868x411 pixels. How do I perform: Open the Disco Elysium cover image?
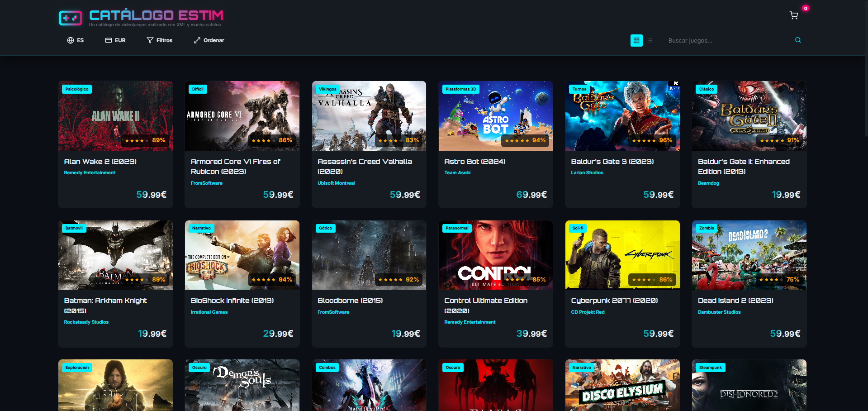(622, 385)
